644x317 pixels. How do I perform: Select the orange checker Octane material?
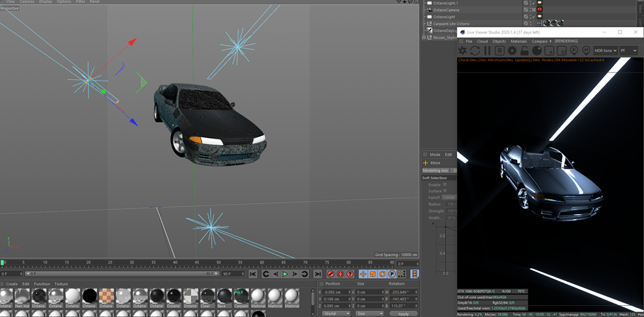pyautogui.click(x=106, y=297)
